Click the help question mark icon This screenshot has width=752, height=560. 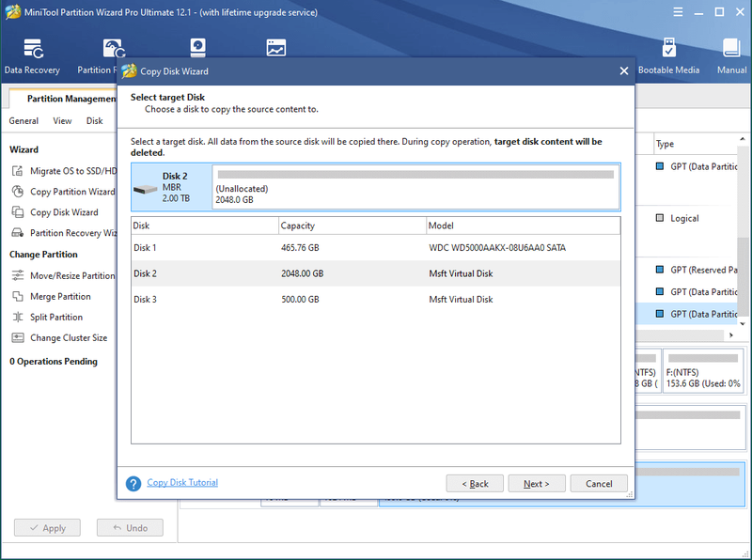(x=133, y=483)
